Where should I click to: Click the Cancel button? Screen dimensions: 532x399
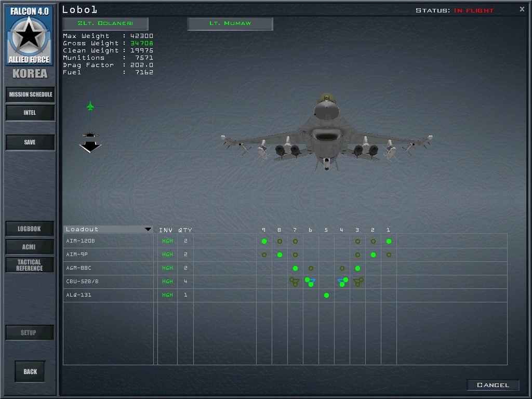(493, 385)
